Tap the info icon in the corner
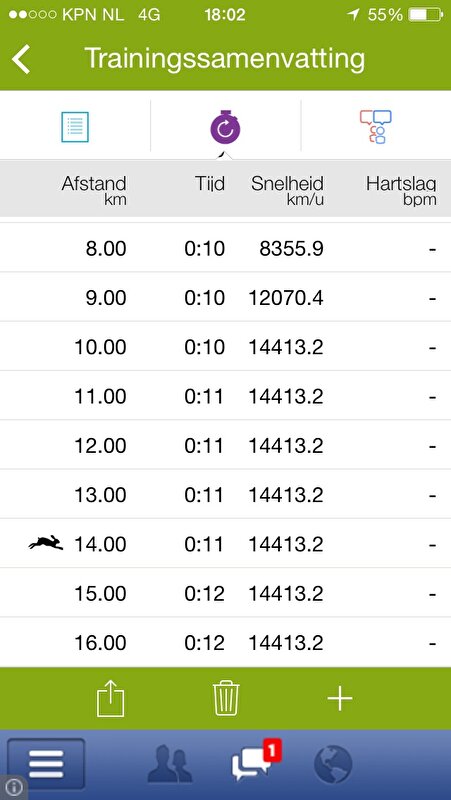Image resolution: width=451 pixels, height=800 pixels. pos(14,788)
